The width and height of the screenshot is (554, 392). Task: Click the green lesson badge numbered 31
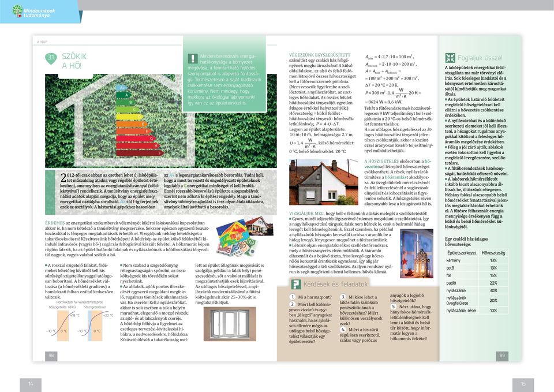click(51, 58)
